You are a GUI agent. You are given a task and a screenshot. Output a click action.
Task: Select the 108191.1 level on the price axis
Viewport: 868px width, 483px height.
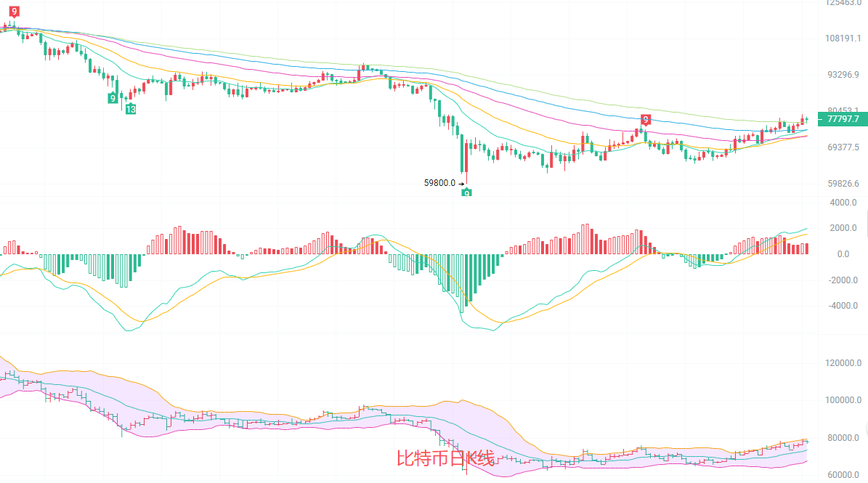point(843,38)
